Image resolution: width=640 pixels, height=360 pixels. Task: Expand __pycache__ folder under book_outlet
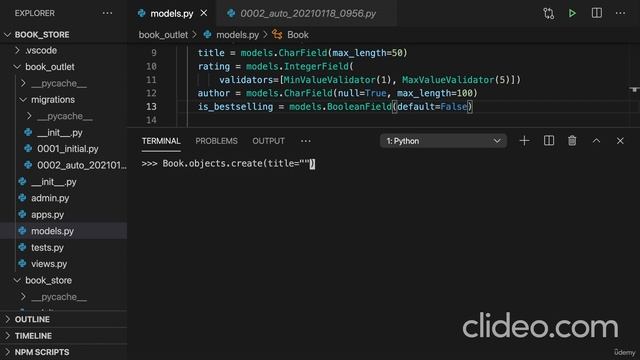click(23, 83)
